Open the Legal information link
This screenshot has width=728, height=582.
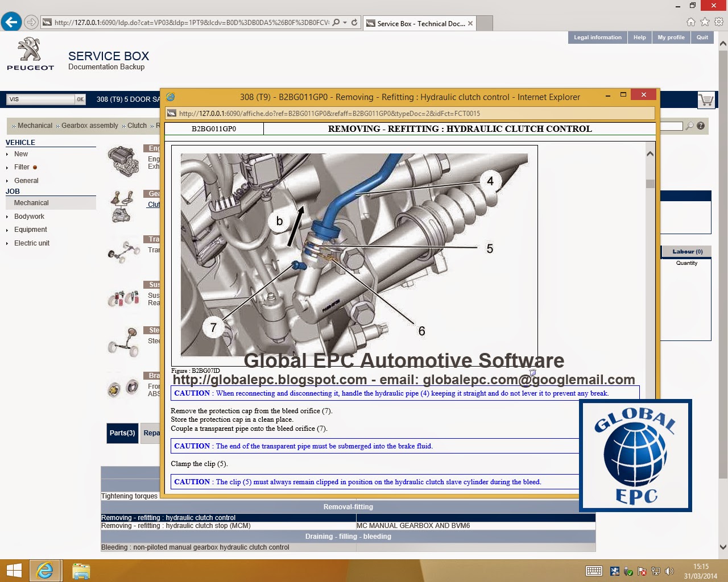pos(597,37)
